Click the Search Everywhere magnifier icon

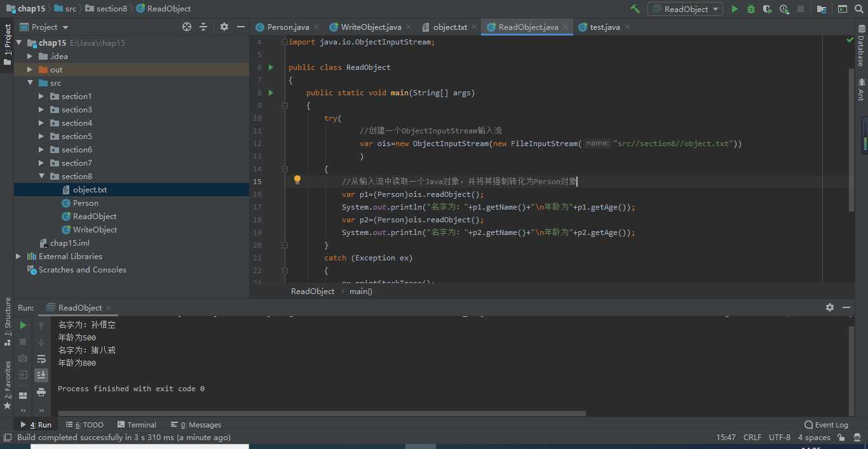click(x=859, y=9)
